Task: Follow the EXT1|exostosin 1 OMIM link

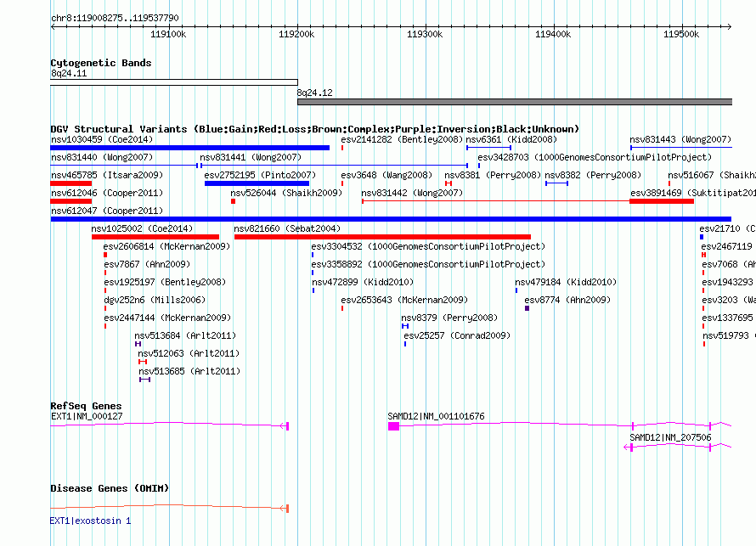Action: click(x=90, y=521)
